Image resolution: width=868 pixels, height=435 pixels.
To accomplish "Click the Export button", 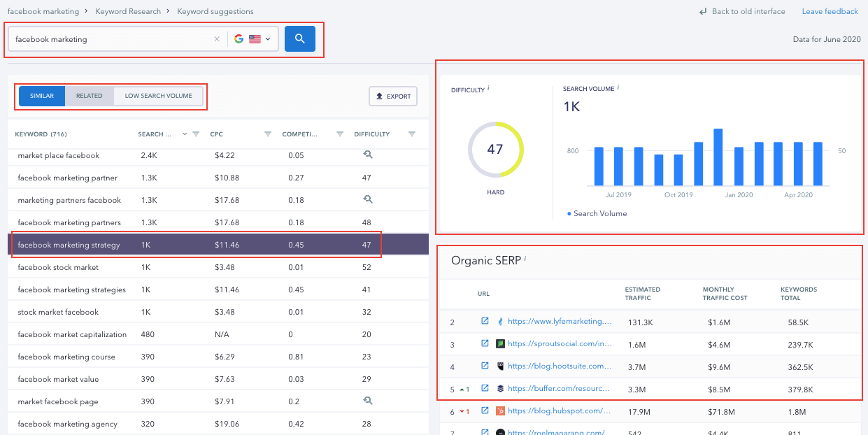I will tap(393, 97).
